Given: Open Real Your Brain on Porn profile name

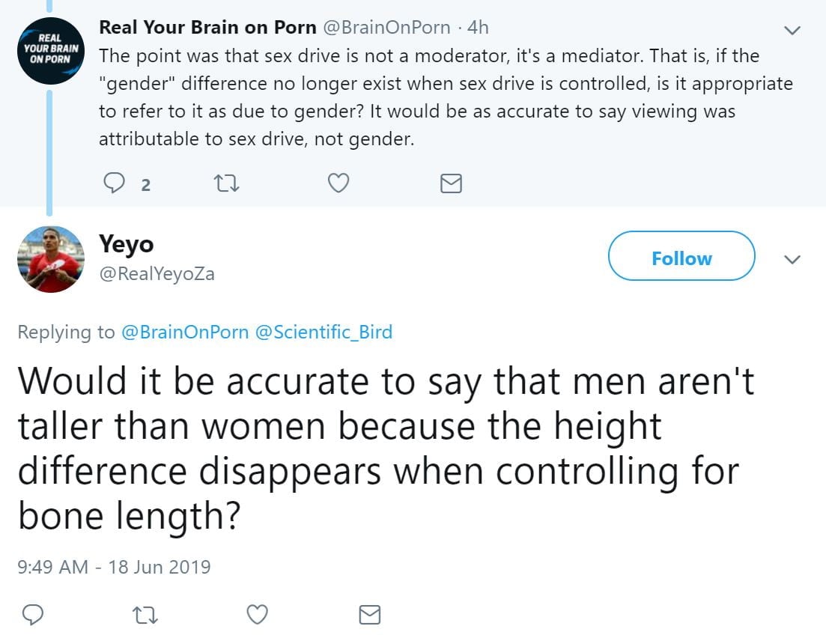Looking at the screenshot, I should [207, 27].
